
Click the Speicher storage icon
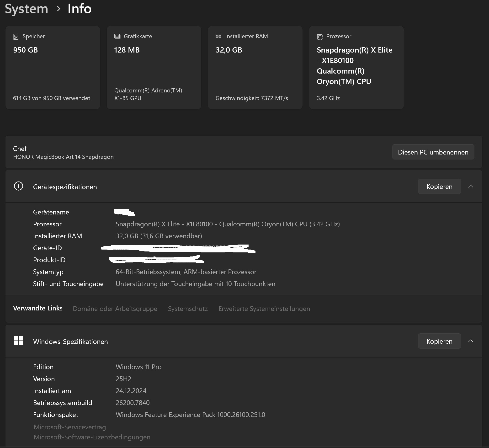16,37
